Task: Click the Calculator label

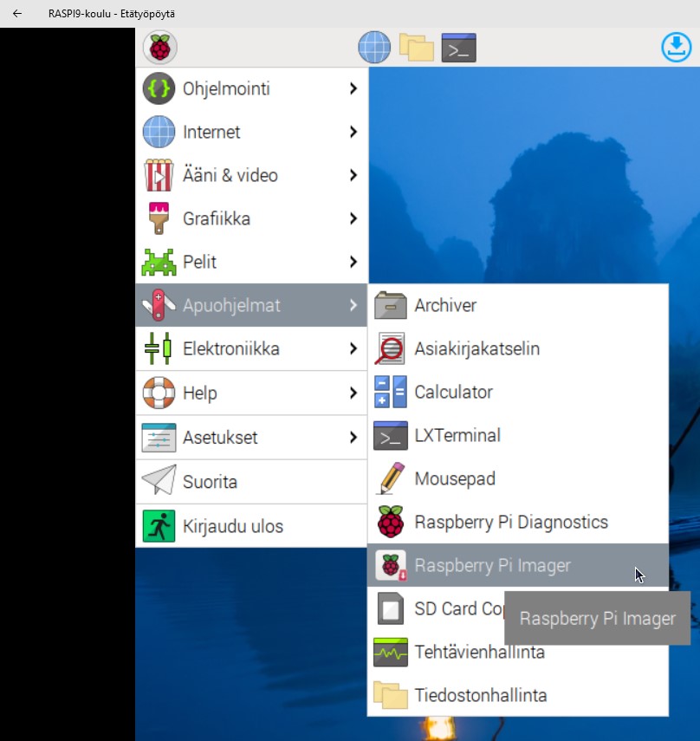Action: [453, 393]
